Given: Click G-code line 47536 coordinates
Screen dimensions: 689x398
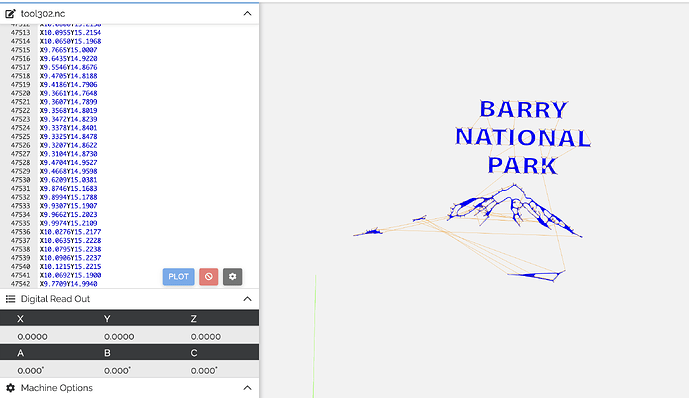Looking at the screenshot, I should point(70,232).
